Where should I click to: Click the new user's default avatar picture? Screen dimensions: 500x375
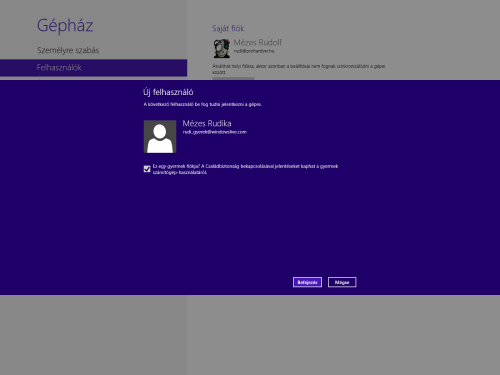(160, 137)
